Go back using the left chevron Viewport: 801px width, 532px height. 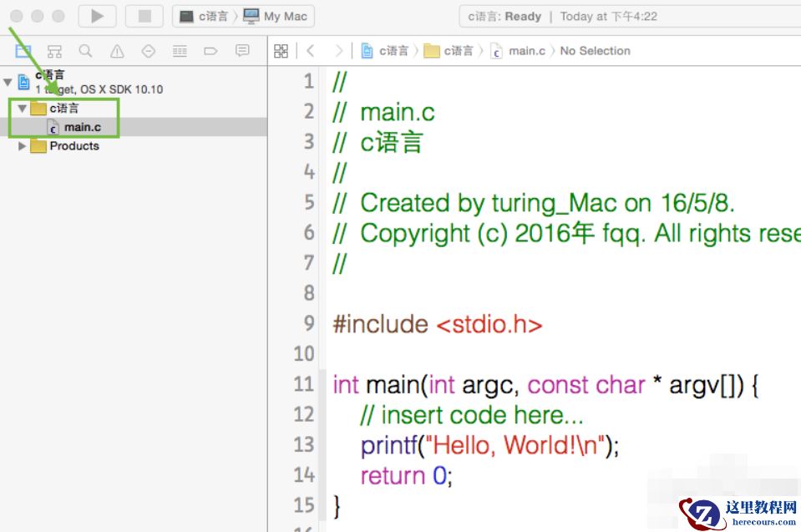[310, 51]
